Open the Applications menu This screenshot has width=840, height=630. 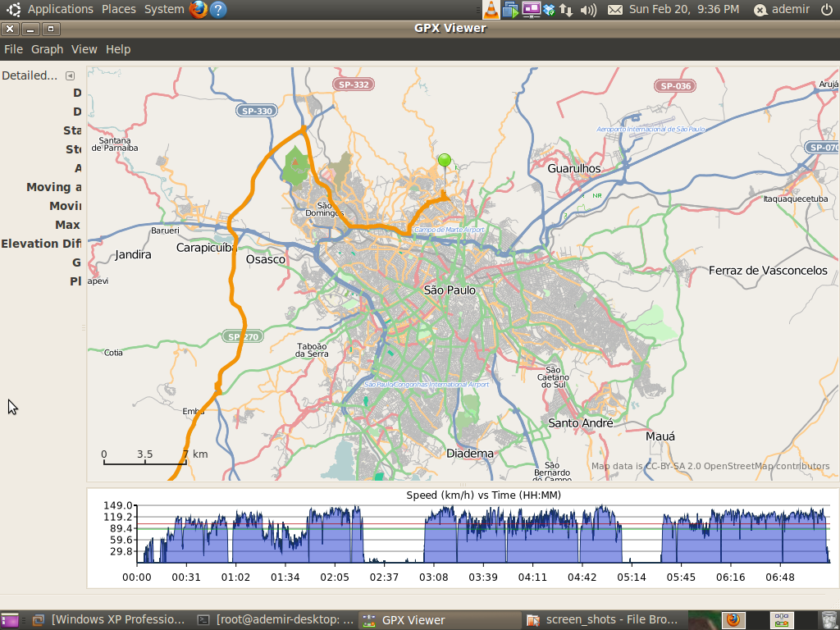click(x=60, y=9)
